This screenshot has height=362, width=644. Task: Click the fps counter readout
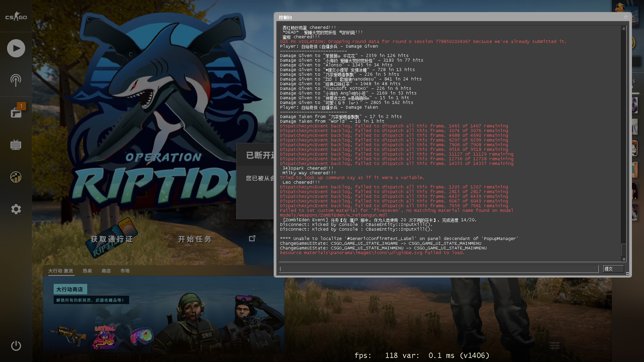click(422, 355)
